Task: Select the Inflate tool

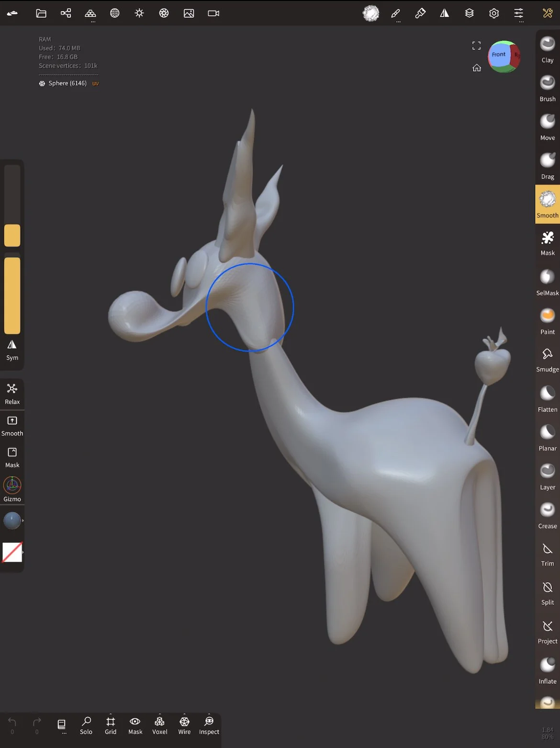Action: [548, 670]
